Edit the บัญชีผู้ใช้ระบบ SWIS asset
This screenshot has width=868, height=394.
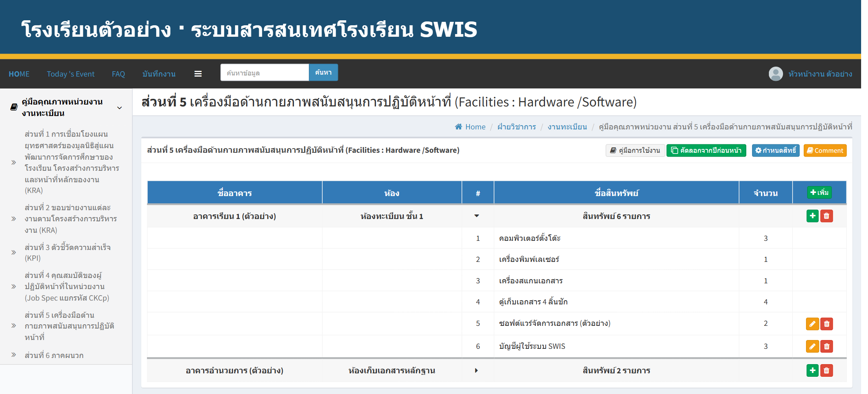point(813,347)
